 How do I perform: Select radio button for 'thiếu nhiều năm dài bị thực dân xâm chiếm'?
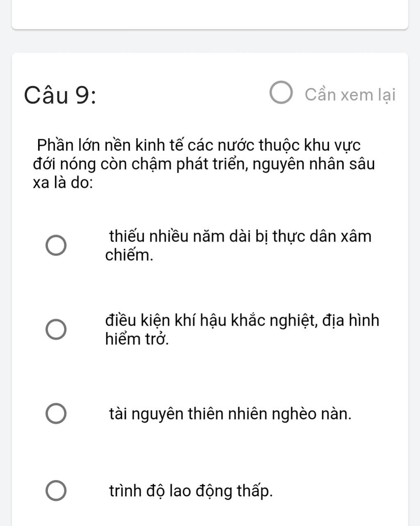click(55, 246)
